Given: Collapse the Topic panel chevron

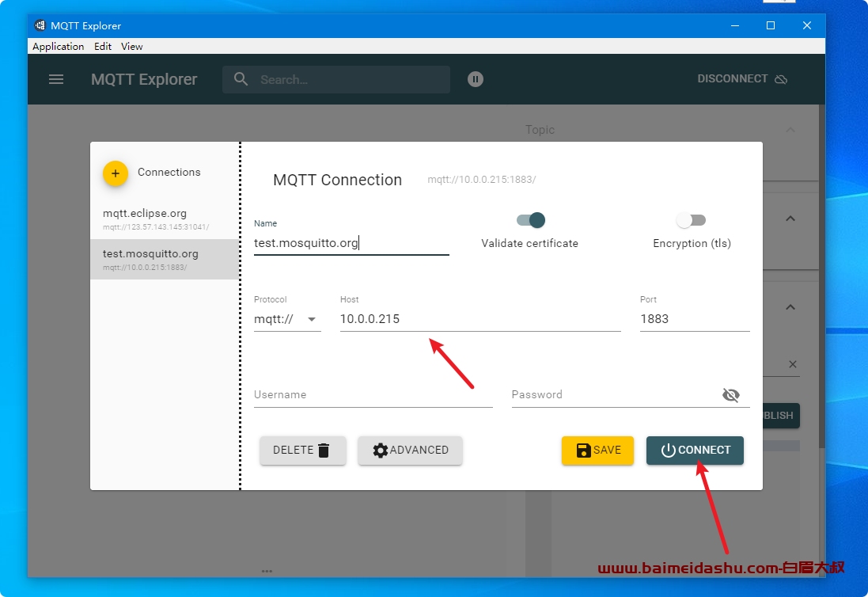Looking at the screenshot, I should click(790, 130).
